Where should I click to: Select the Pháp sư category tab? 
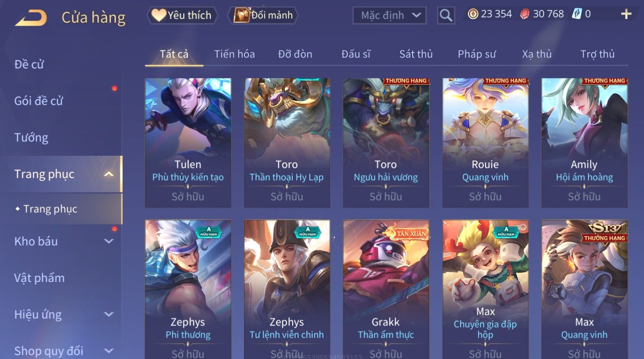click(476, 54)
